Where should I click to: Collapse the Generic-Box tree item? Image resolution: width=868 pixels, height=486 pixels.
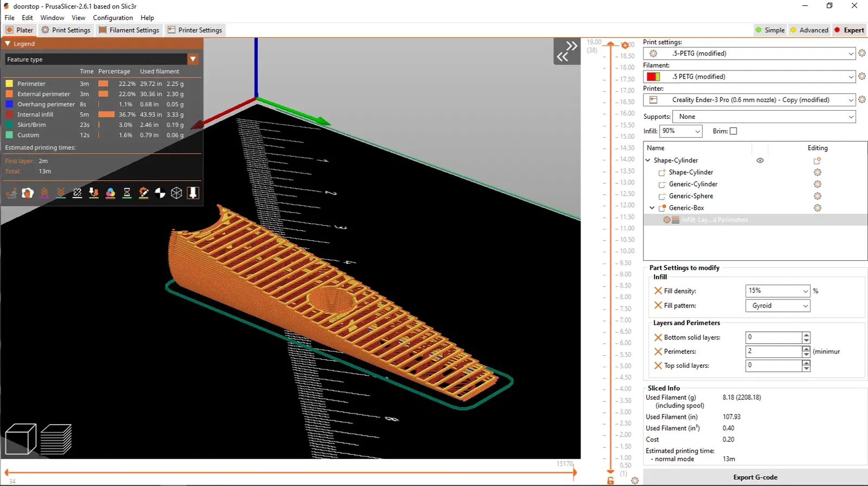652,208
